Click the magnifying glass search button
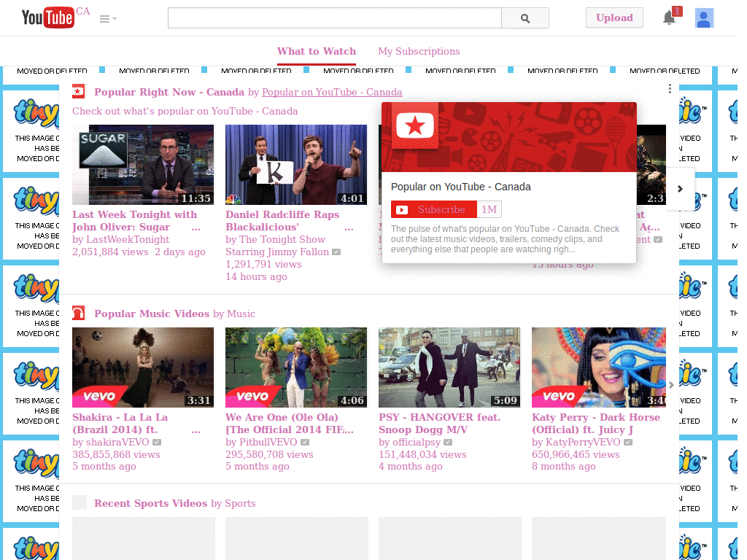Screen dimensions: 747x560 click(525, 18)
